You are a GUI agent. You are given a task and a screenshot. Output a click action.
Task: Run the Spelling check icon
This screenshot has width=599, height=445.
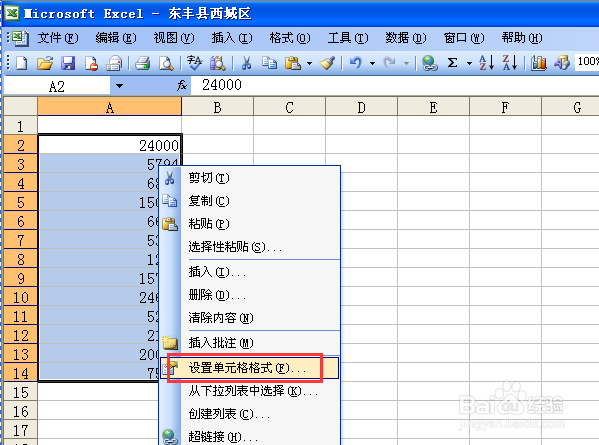point(194,63)
